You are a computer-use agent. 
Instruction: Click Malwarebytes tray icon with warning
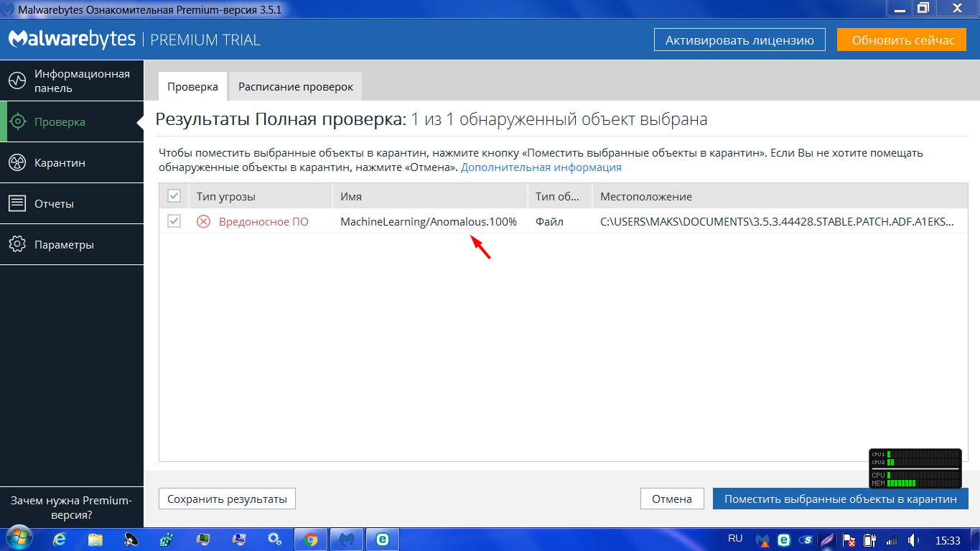763,540
